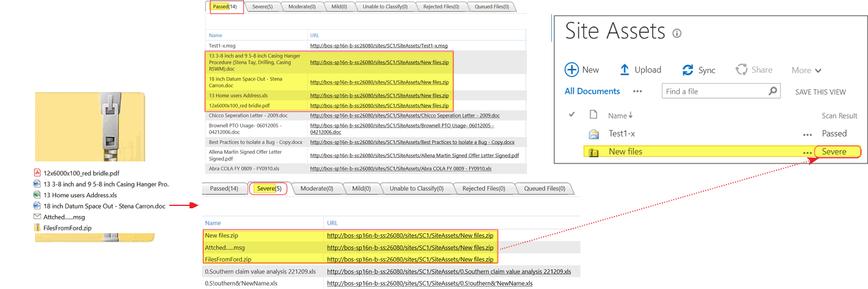This screenshot has height=289, width=868.
Task: Click the Chicco Seperation Letter - 2009.doc name cell
Action: click(250, 116)
